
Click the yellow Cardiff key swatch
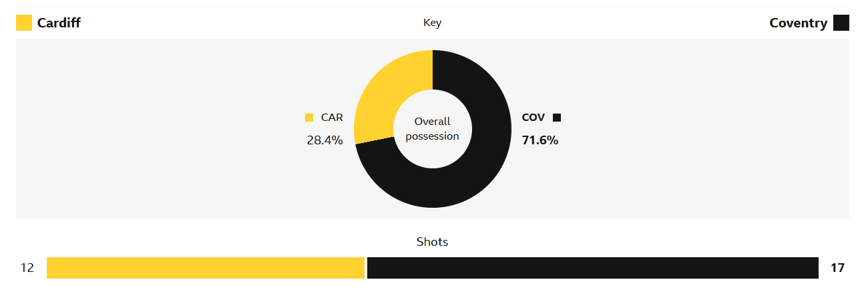pyautogui.click(x=24, y=23)
